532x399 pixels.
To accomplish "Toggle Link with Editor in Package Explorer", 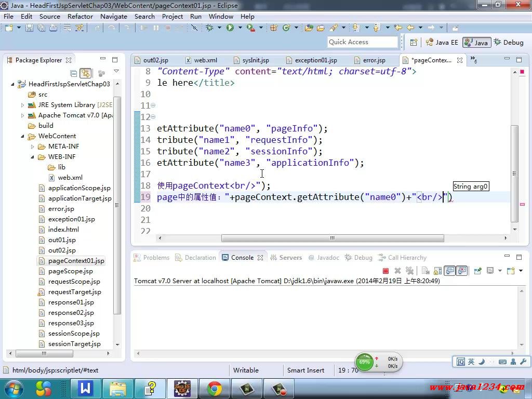I will (x=86, y=74).
